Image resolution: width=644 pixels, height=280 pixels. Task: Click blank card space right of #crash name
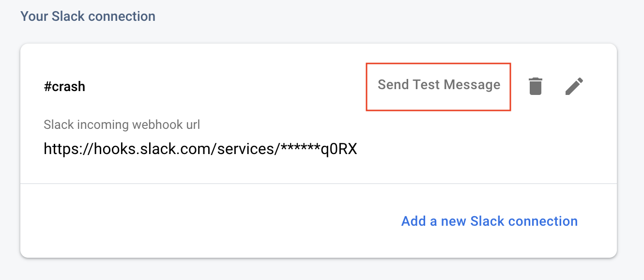(x=218, y=87)
